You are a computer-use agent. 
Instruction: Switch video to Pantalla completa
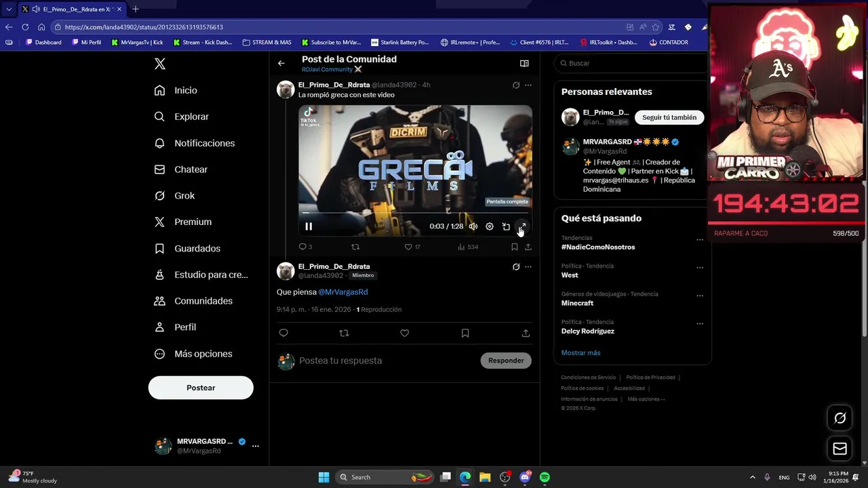click(522, 226)
